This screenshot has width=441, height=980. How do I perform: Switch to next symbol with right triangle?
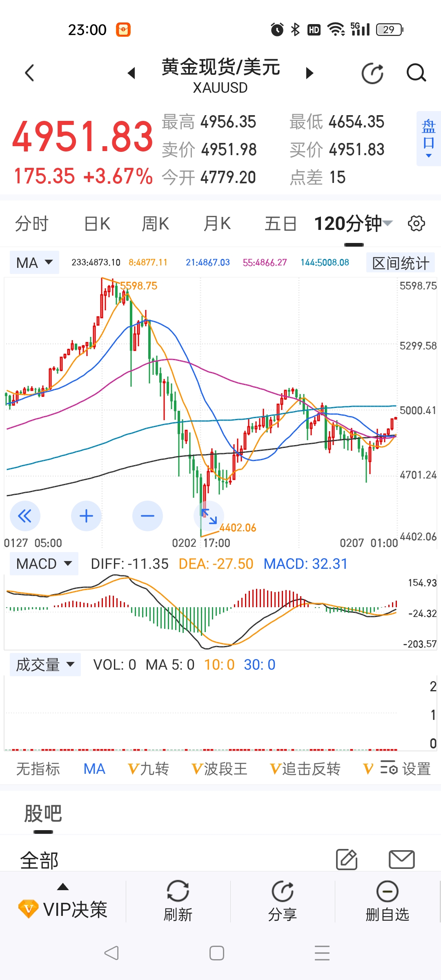click(x=310, y=73)
